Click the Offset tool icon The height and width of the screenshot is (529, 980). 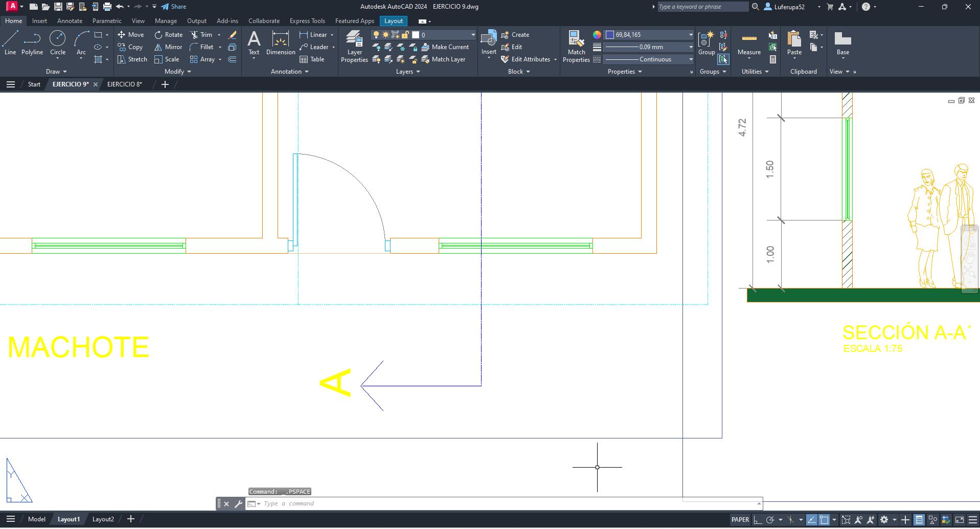pyautogui.click(x=232, y=59)
